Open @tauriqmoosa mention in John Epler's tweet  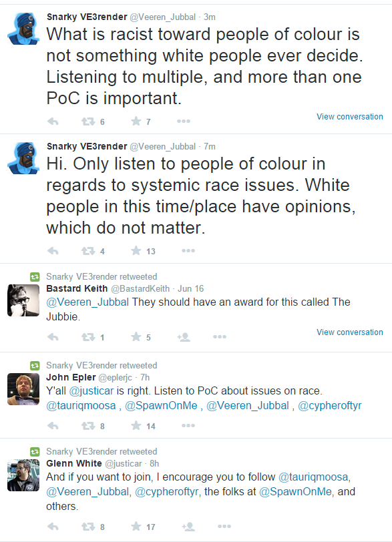coord(81,405)
